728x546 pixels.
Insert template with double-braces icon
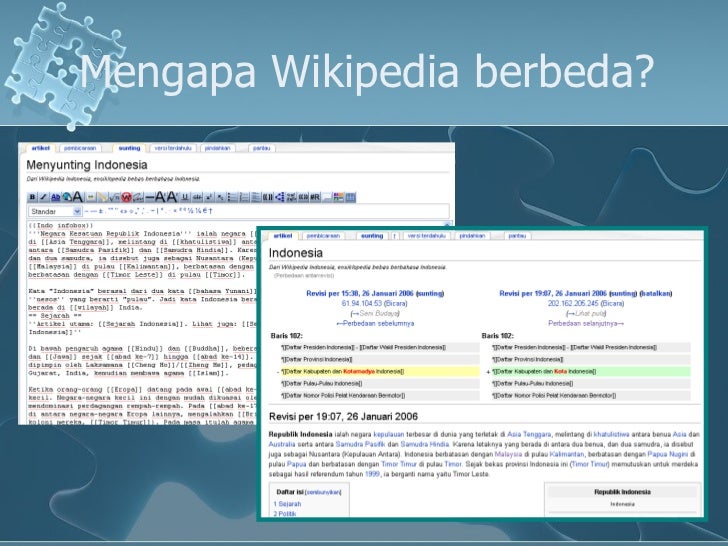click(267, 197)
